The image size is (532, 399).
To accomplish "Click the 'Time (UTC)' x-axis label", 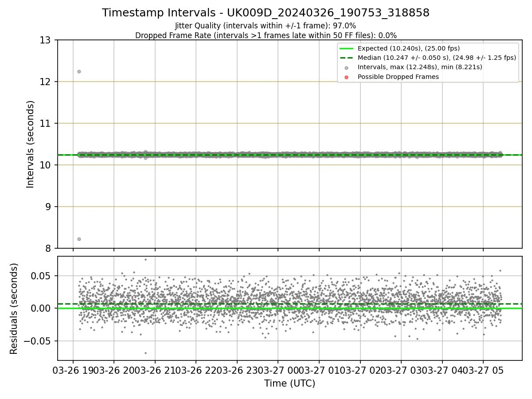I will pos(289,383).
